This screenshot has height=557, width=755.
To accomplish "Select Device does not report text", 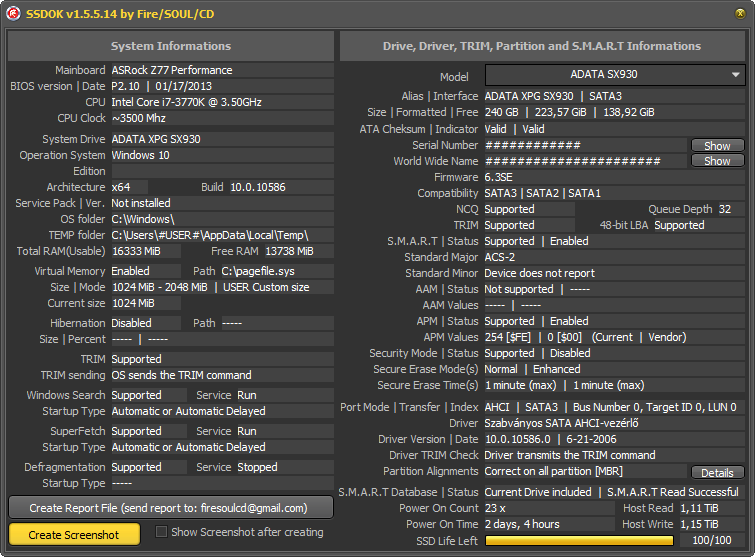I will point(540,273).
